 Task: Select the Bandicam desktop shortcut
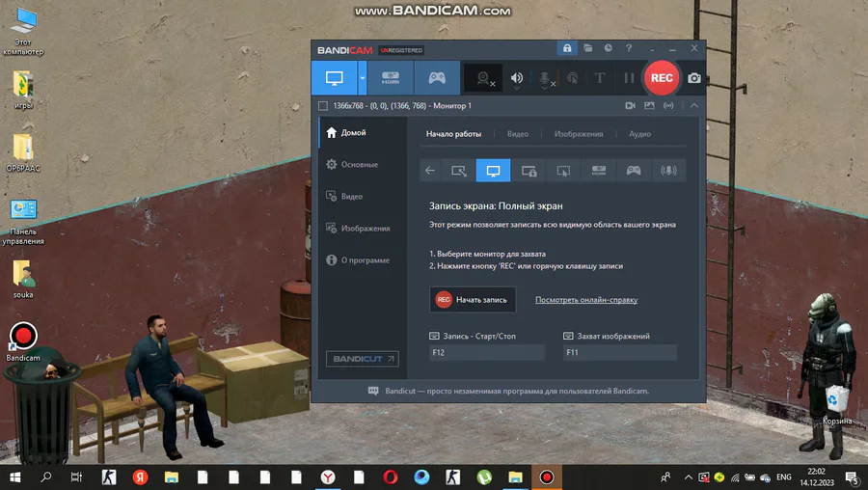pos(23,342)
